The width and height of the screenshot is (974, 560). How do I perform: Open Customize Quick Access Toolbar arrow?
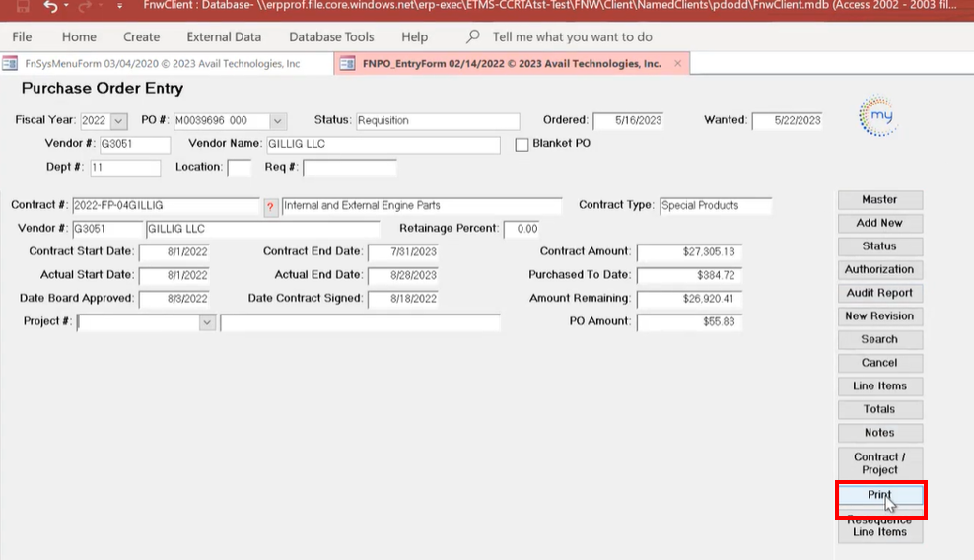pos(119,7)
